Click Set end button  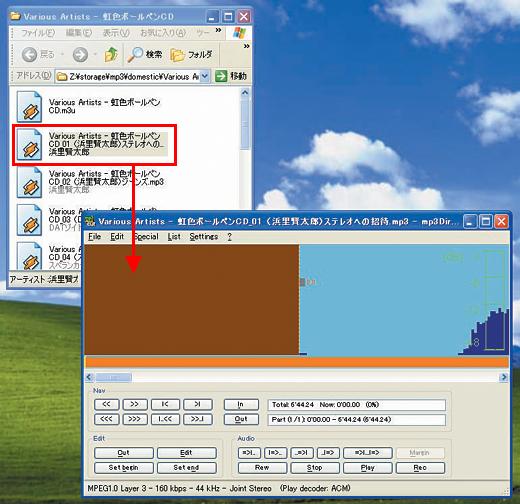[186, 468]
